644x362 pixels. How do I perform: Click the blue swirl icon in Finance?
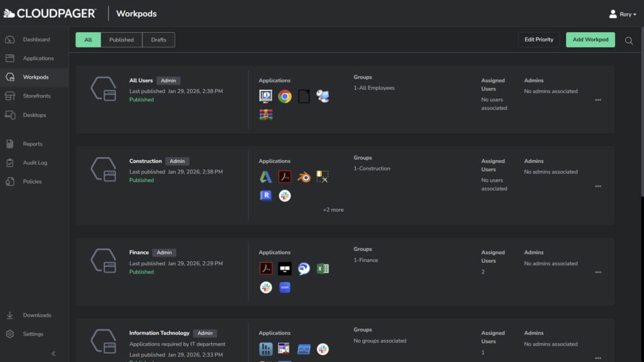coord(304,268)
